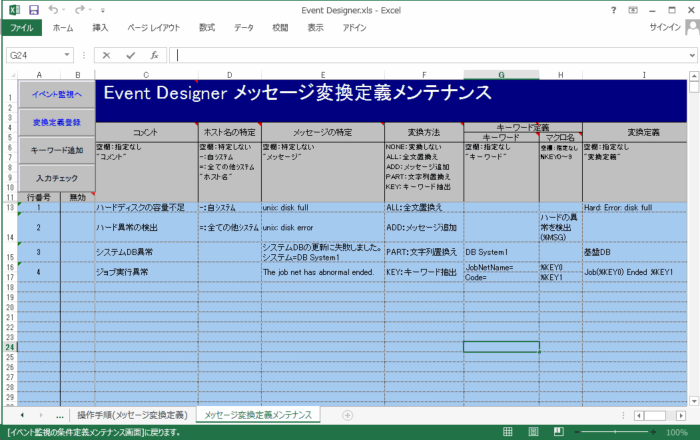This screenshot has width=700, height=440.
Task: Click the zoom slider track
Action: coord(615,432)
